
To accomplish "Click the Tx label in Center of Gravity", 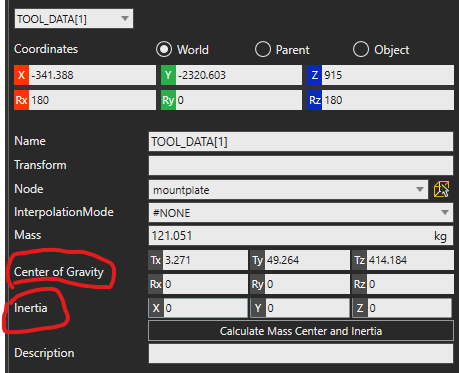I will pos(156,260).
